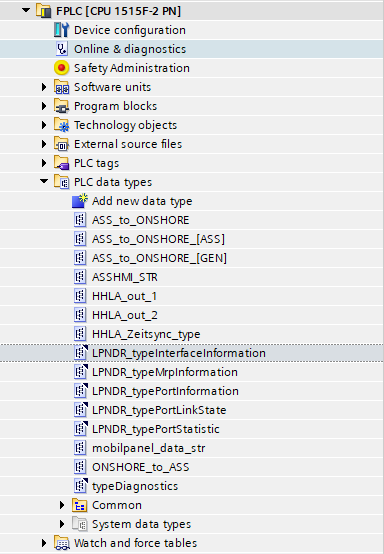Open Online & diagnostics
Screen dimensions: 384x554
tap(130, 49)
